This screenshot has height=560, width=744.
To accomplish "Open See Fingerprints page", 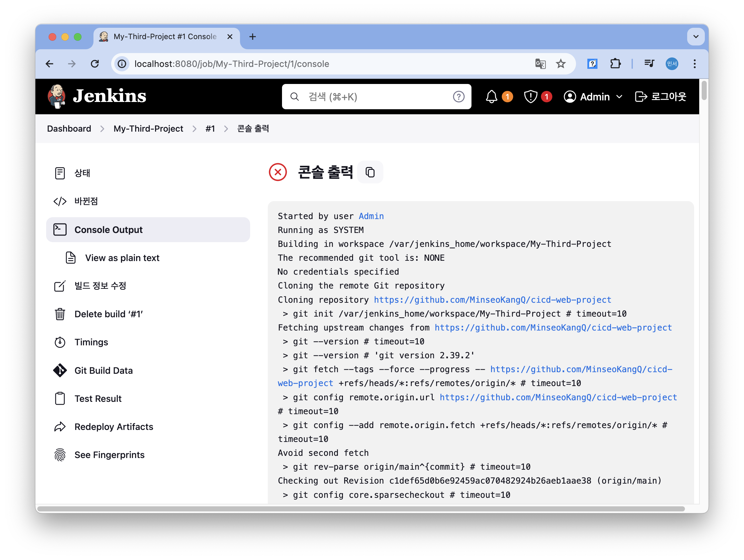I will [x=109, y=455].
